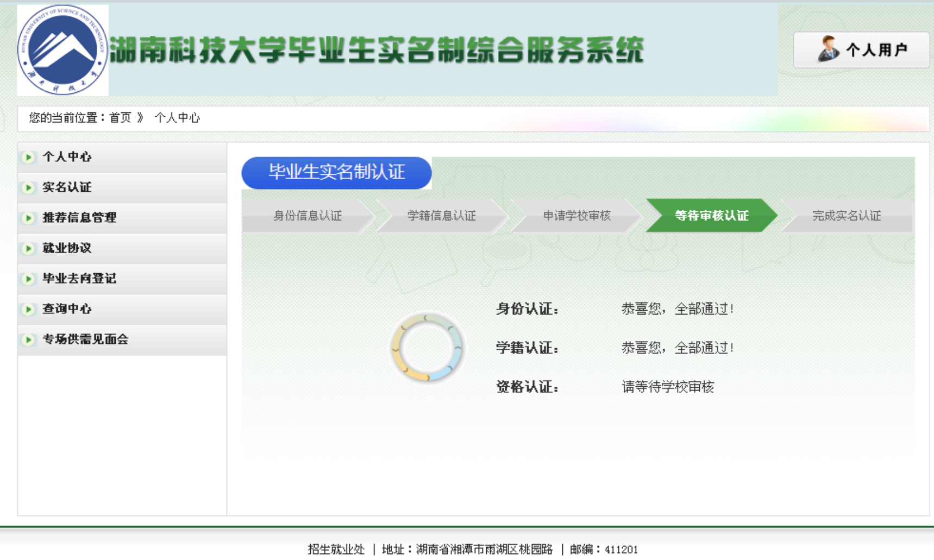The height and width of the screenshot is (560, 934).
Task: Click arrow icon beside 就业协议
Action: pos(28,249)
